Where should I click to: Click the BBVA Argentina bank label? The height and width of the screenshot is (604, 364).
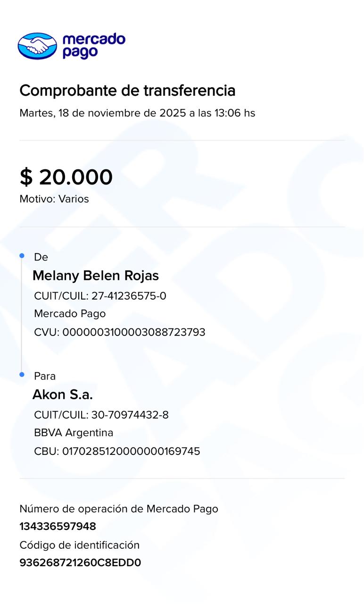(74, 433)
